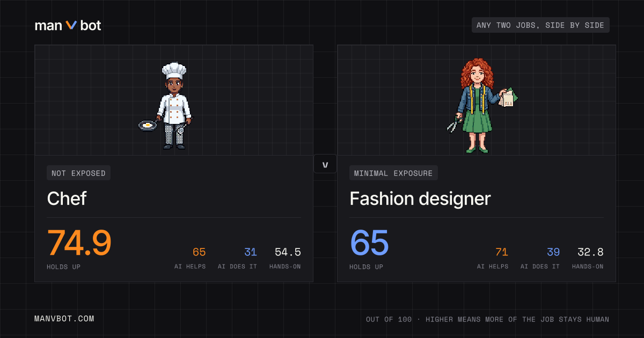Click the Fashion designer hands-on value 32.8
644x338 pixels.
tap(590, 252)
